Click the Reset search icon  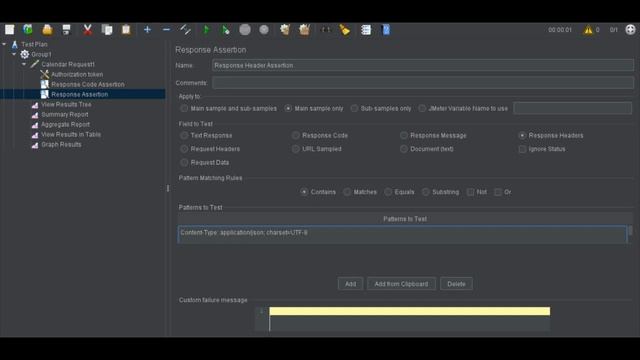tap(344, 29)
